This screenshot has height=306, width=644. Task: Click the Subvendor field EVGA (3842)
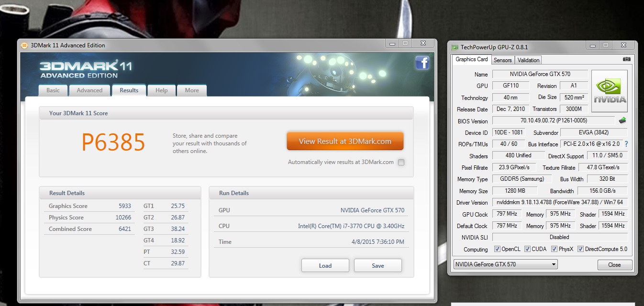pos(594,132)
